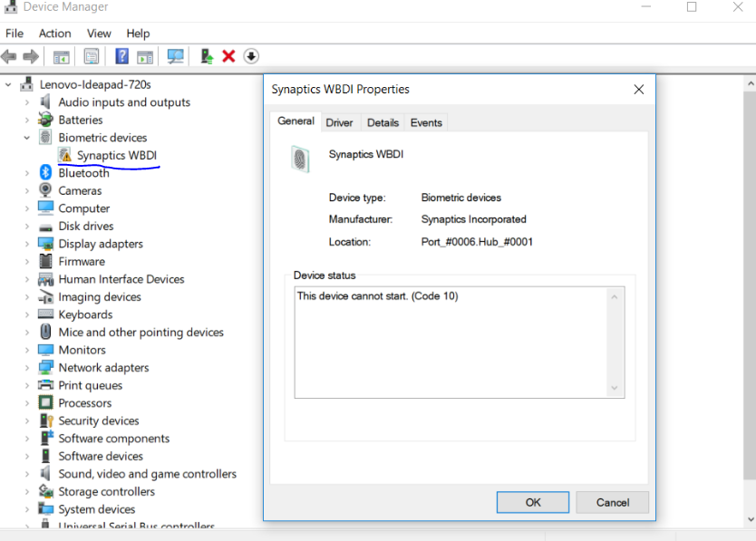Switch to the Details tab
The image size is (756, 541).
[383, 122]
